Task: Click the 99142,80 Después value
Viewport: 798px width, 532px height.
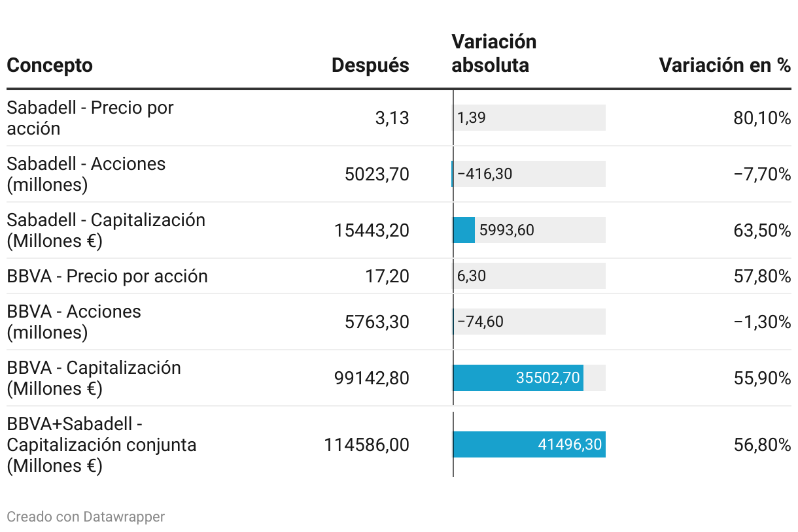Action: click(372, 378)
